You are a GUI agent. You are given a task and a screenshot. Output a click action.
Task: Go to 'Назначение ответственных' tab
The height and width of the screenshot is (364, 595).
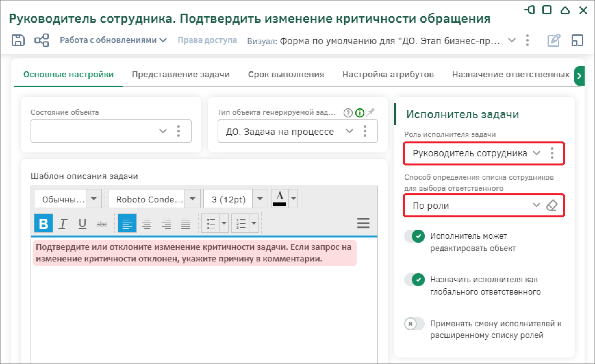[511, 74]
